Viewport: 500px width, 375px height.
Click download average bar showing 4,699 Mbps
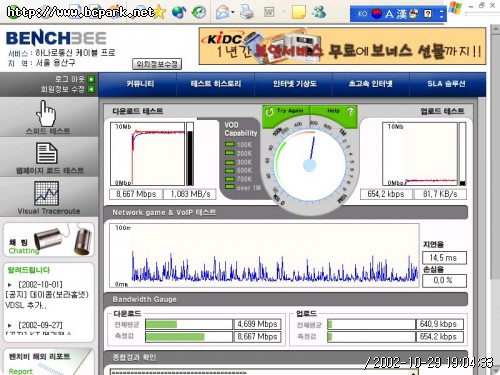pos(189,324)
